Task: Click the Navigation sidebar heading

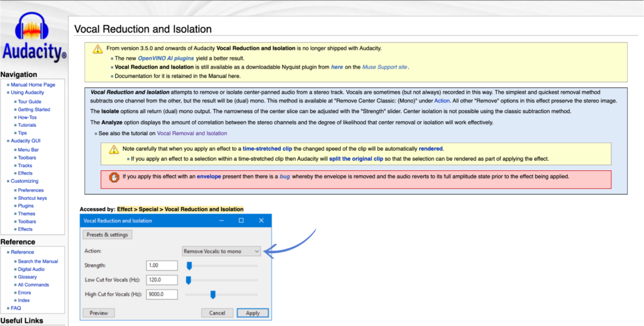Action: (19, 75)
